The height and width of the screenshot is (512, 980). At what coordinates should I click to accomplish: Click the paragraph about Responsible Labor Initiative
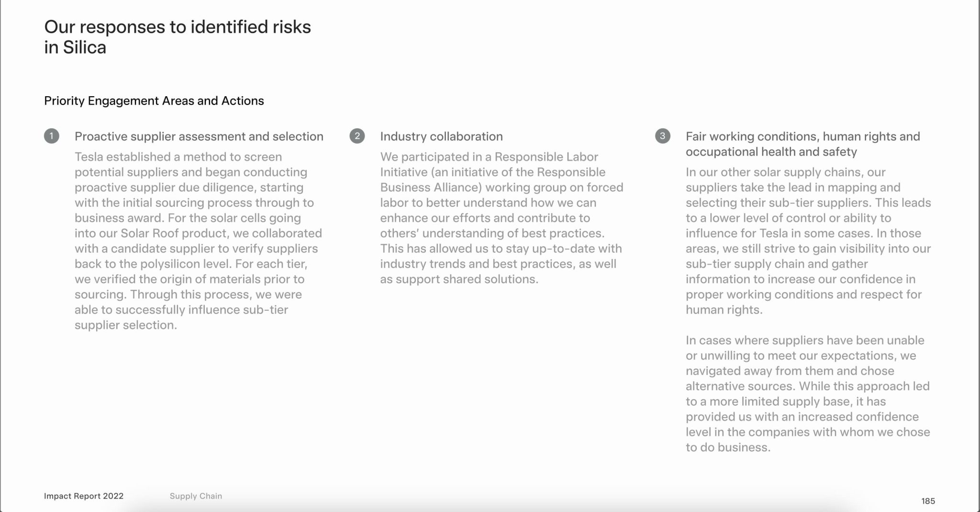pyautogui.click(x=501, y=218)
